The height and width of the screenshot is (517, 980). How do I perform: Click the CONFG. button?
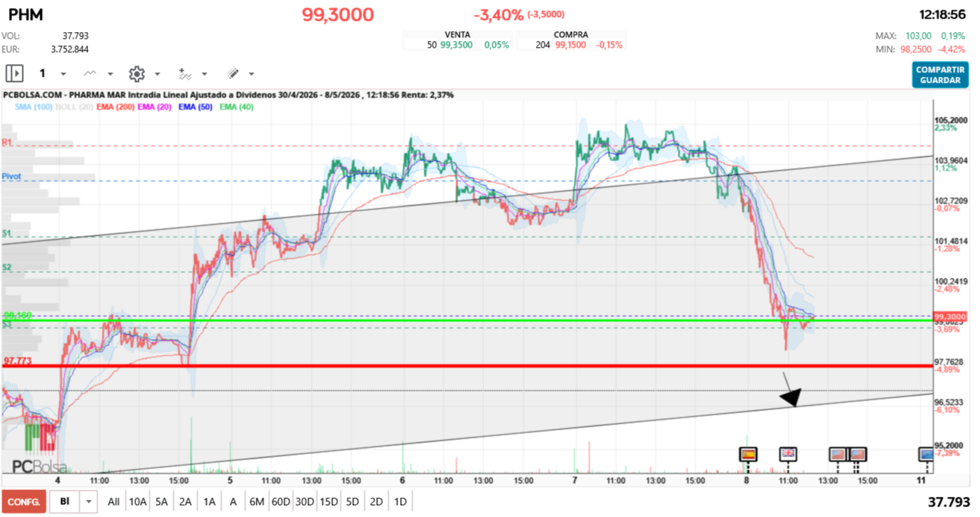coord(23,502)
